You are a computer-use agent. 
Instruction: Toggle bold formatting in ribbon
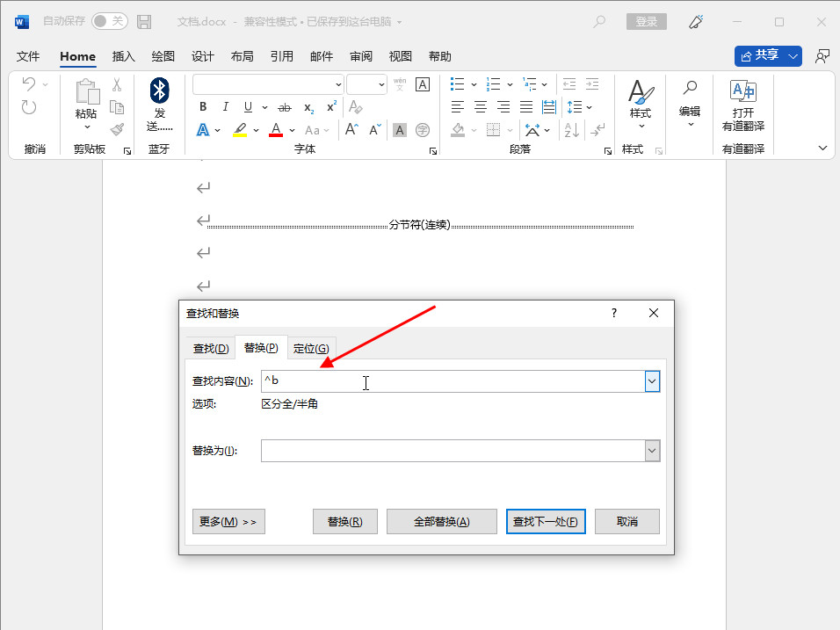pos(203,107)
